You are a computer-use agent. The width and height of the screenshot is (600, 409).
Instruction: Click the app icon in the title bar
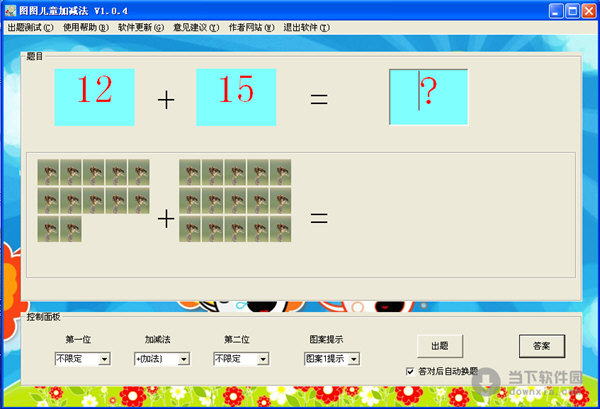pos(10,10)
